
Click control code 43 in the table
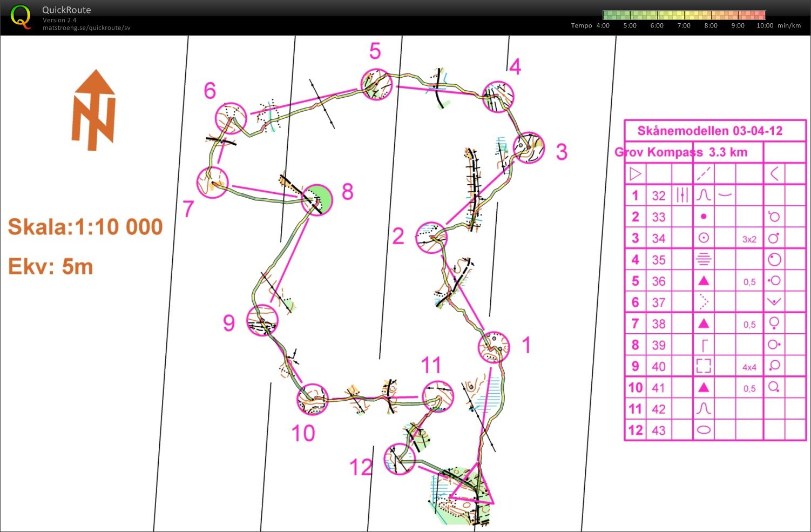(x=658, y=430)
